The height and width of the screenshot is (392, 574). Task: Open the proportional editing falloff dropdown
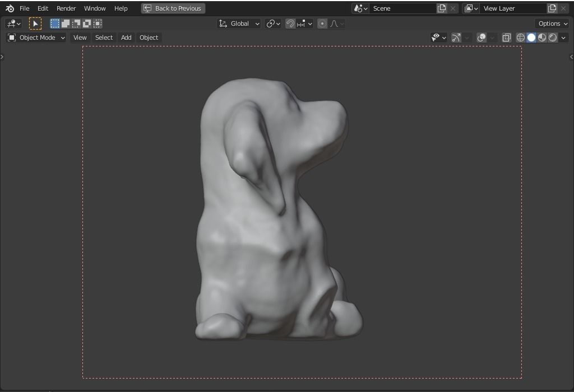tap(337, 24)
